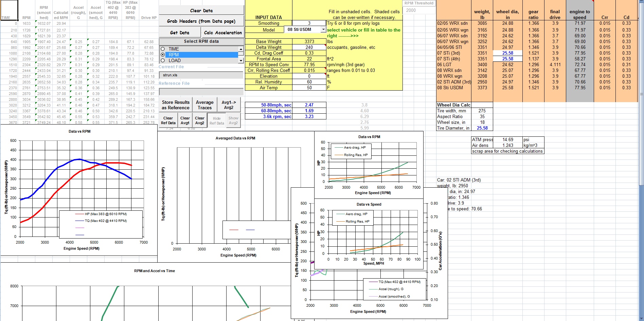Click Store Results as Reference
644x321 pixels.
click(176, 105)
